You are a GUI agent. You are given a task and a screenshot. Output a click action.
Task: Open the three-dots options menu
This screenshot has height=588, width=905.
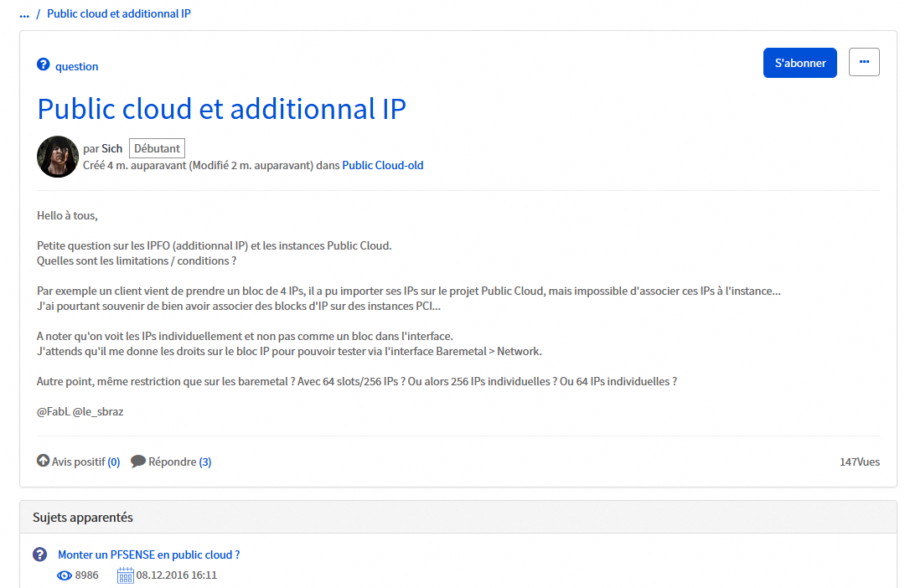click(864, 62)
